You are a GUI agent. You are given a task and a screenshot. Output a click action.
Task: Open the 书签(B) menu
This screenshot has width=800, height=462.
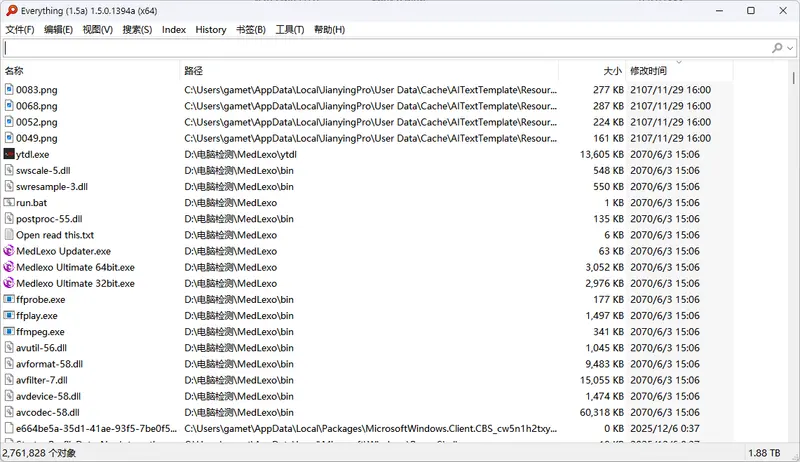(251, 30)
